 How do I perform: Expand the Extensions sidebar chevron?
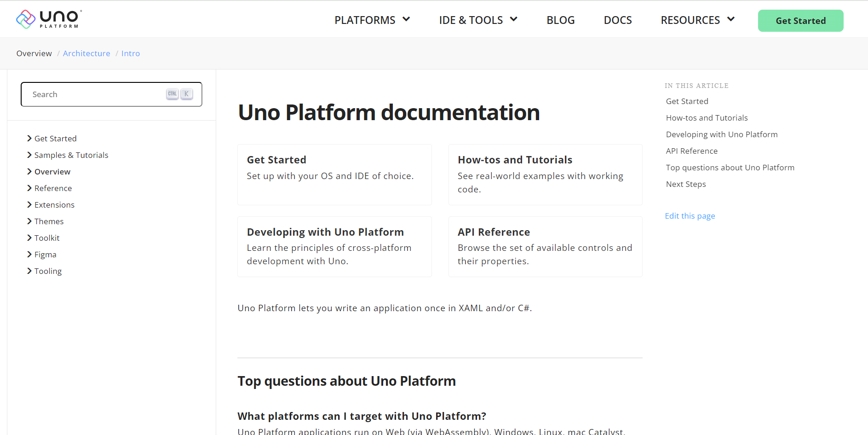coord(29,205)
